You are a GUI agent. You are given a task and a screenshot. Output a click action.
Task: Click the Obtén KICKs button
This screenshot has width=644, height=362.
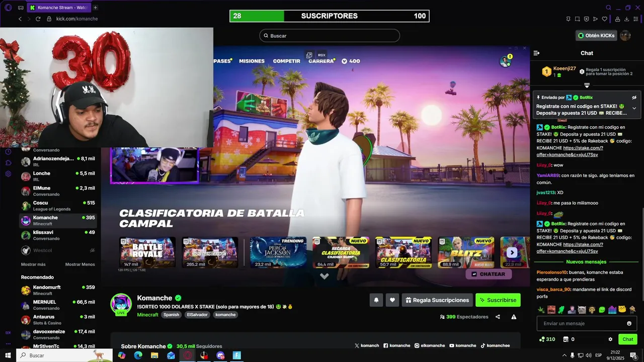pos(597,36)
